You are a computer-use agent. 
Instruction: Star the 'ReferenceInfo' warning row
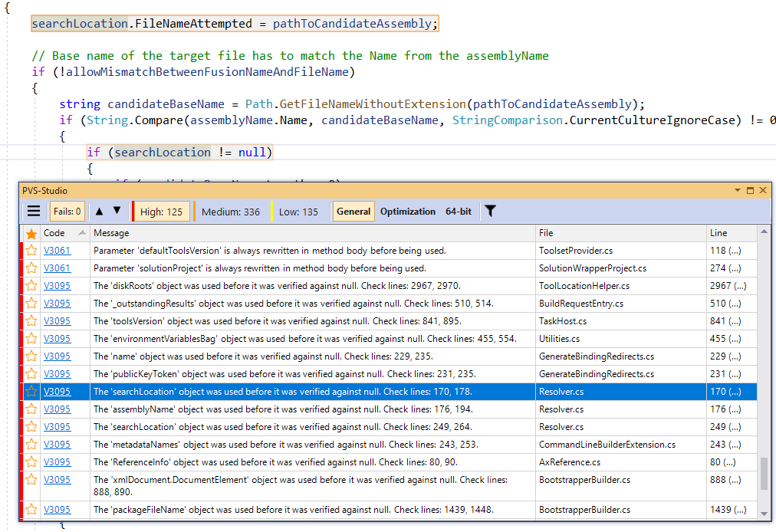click(x=31, y=461)
